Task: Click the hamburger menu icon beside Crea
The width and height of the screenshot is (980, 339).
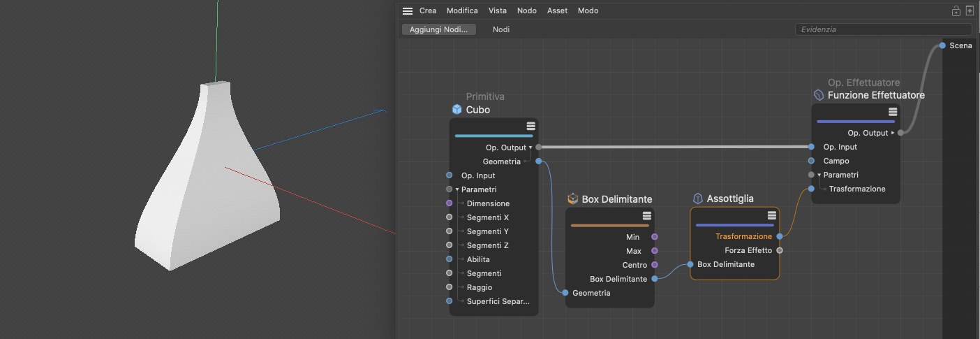Action: click(x=408, y=11)
